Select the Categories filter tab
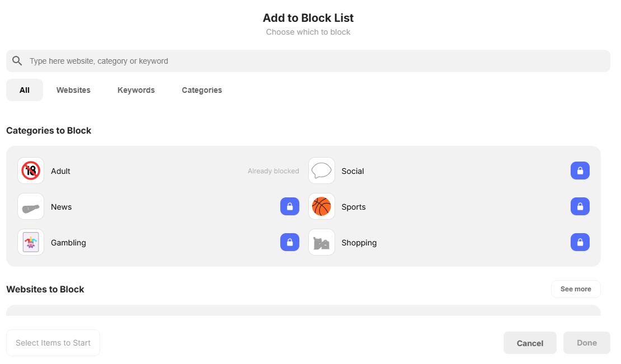Screen dimensions: 621x364 tap(201, 89)
